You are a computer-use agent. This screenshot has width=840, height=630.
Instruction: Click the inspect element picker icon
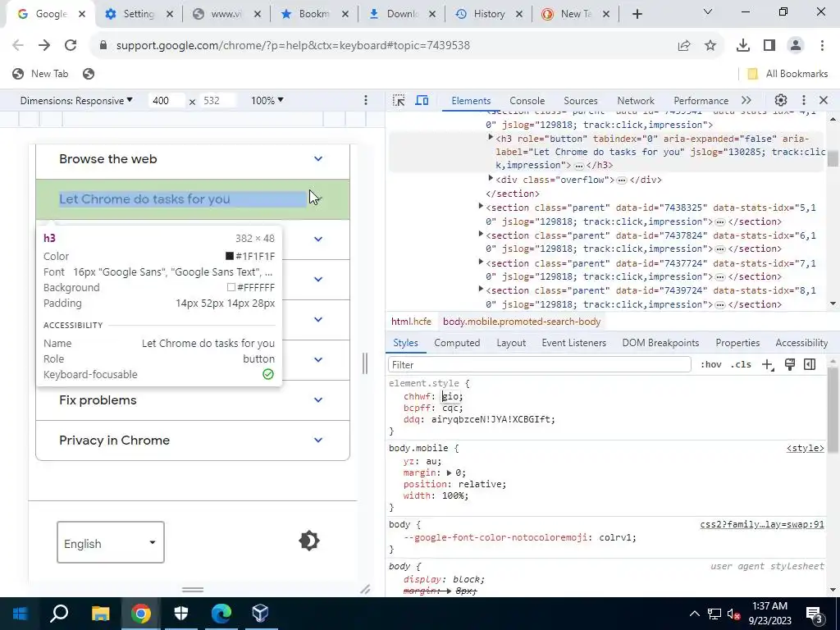[x=399, y=101]
